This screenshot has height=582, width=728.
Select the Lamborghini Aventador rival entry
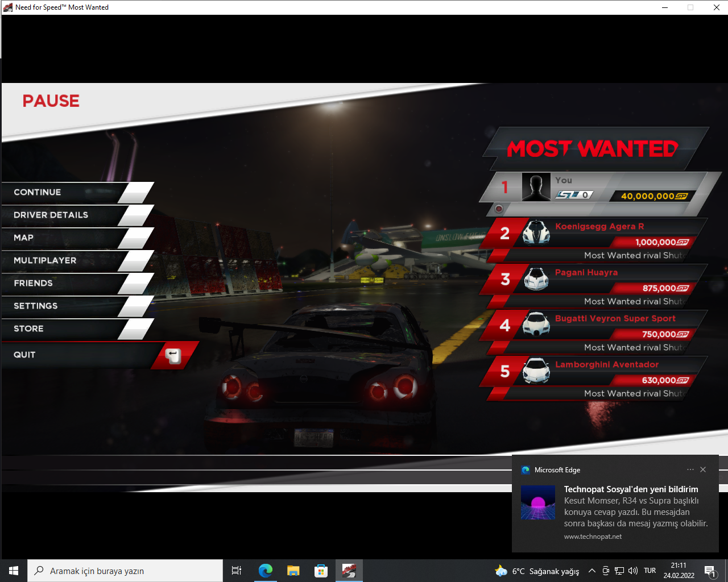[594, 378]
